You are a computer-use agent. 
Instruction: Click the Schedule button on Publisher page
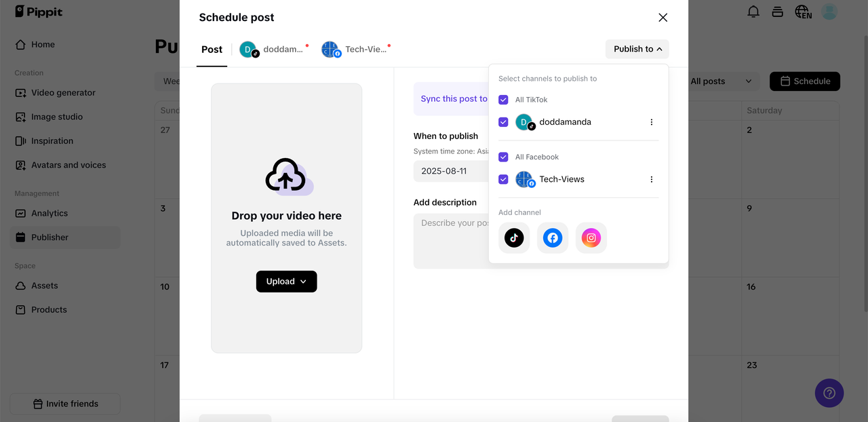(805, 81)
